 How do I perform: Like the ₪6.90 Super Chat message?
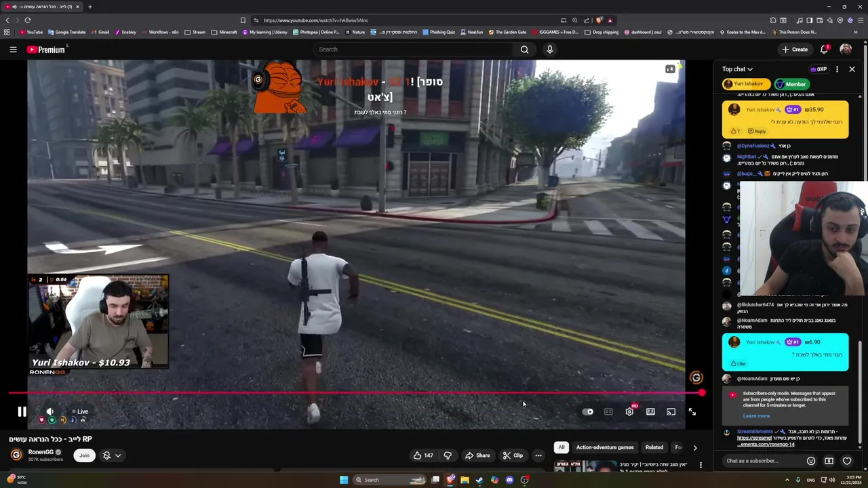click(738, 363)
